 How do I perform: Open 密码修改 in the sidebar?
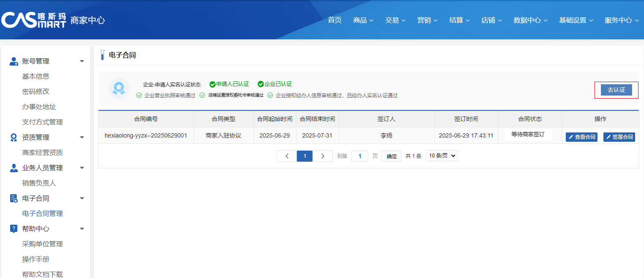[x=36, y=91]
